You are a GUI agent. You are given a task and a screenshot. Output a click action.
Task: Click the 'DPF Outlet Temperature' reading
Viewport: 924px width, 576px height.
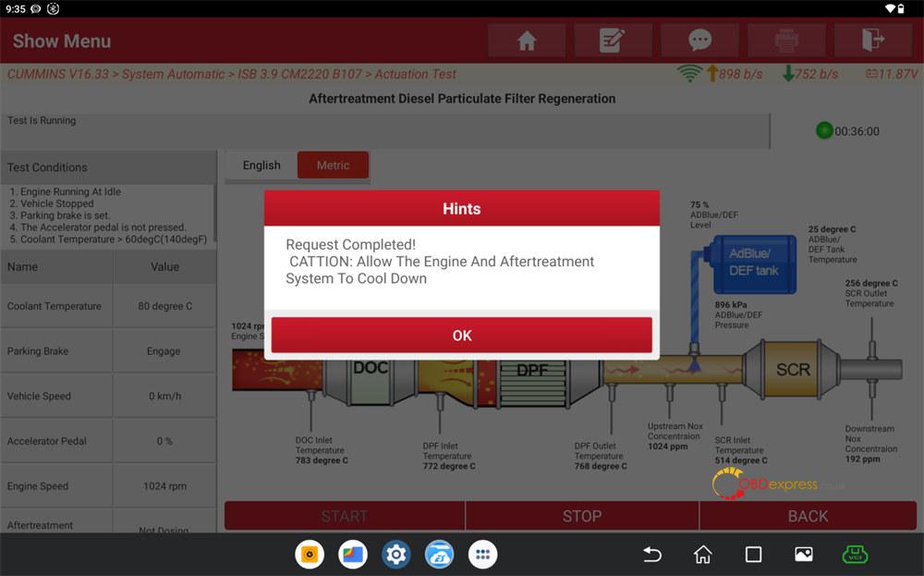click(x=601, y=456)
